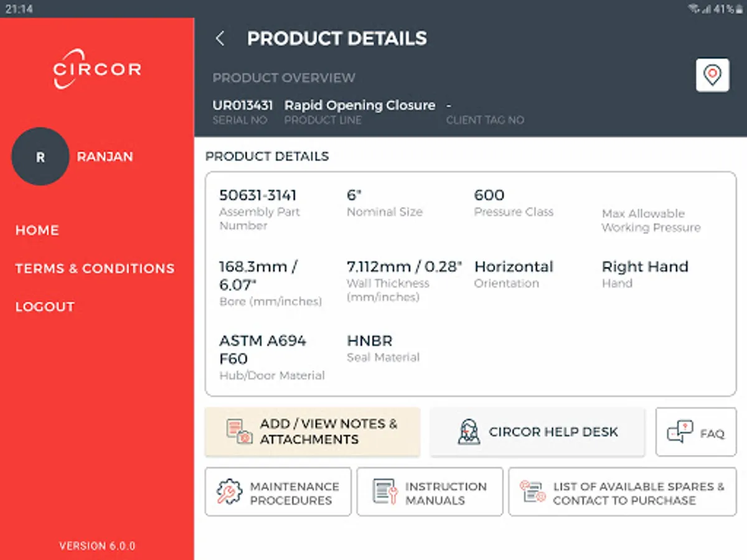
Task: Tap the back arrow beside Product Details
Action: tap(220, 39)
